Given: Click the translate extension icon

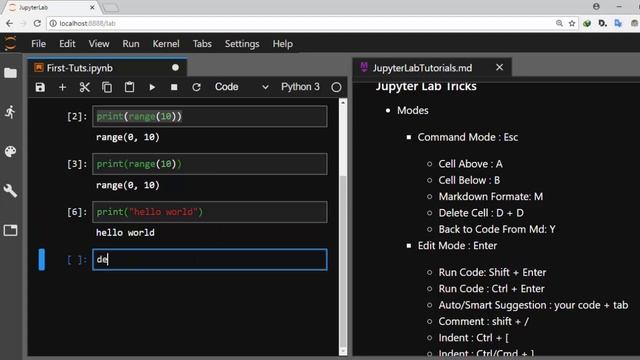Looking at the screenshot, I should pyautogui.click(x=618, y=23).
